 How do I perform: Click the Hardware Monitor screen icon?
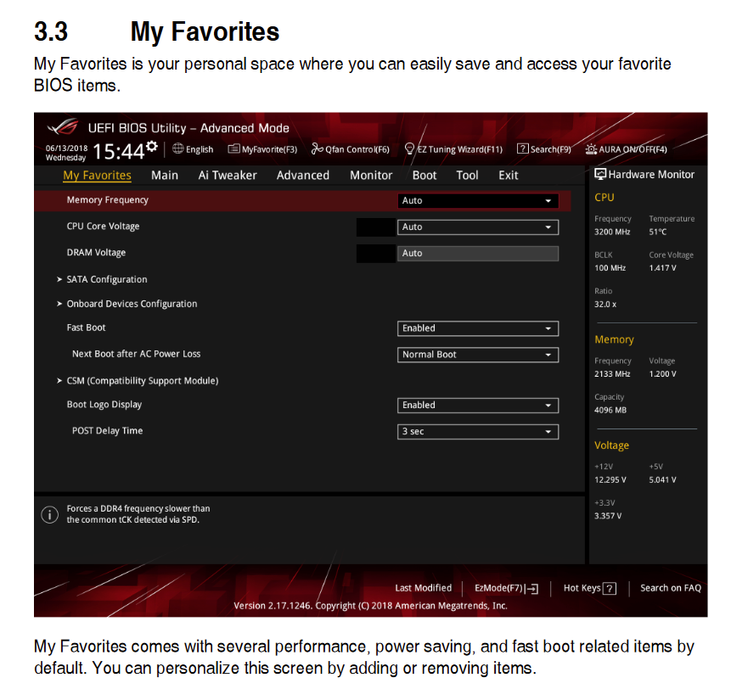pyautogui.click(x=600, y=174)
